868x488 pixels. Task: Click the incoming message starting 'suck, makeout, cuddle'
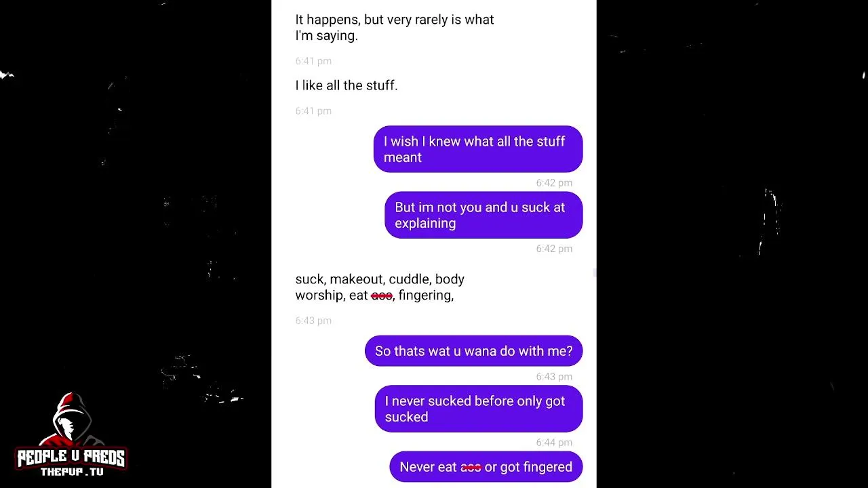click(380, 287)
